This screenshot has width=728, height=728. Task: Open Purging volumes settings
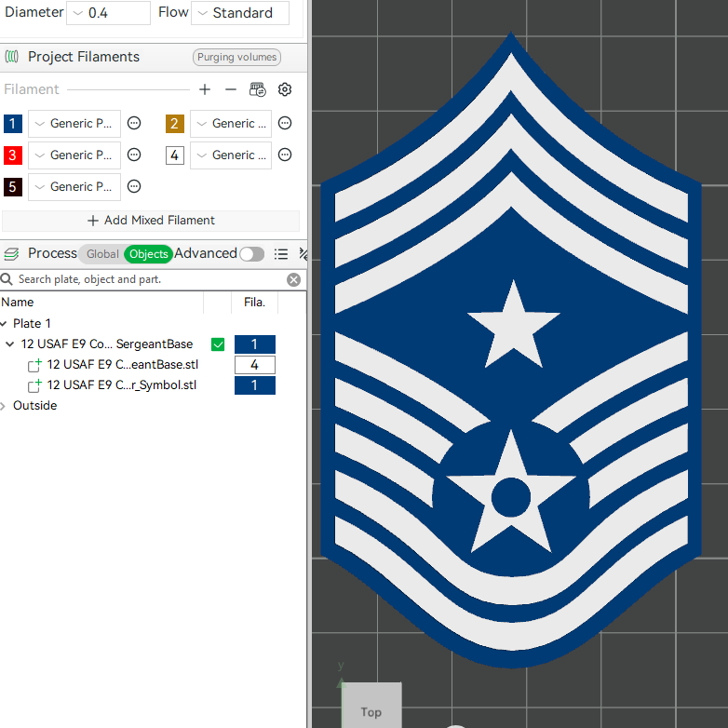tap(236, 57)
